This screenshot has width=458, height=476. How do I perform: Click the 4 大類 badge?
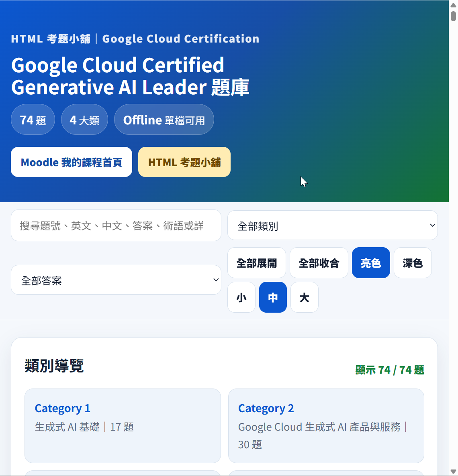click(x=84, y=120)
